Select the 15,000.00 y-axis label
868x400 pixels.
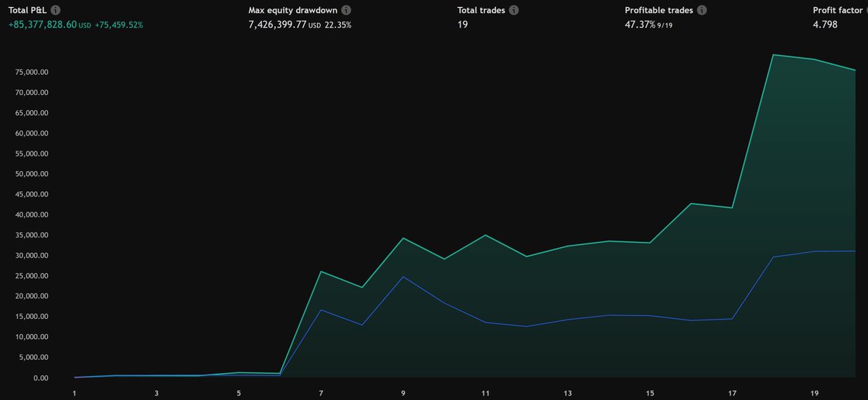click(x=33, y=317)
